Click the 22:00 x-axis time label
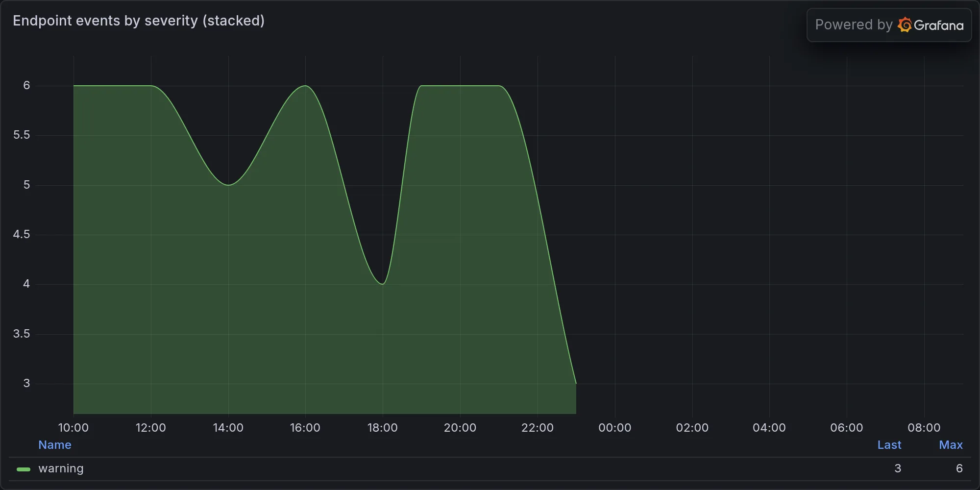This screenshot has height=490, width=980. coord(538,428)
